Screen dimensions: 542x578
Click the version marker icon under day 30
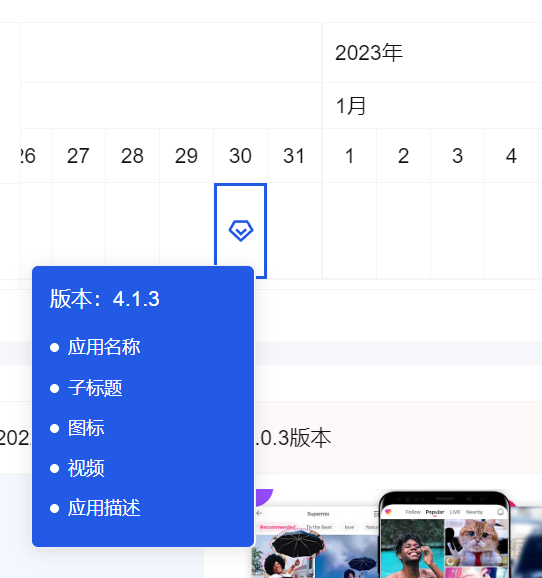[x=241, y=231]
